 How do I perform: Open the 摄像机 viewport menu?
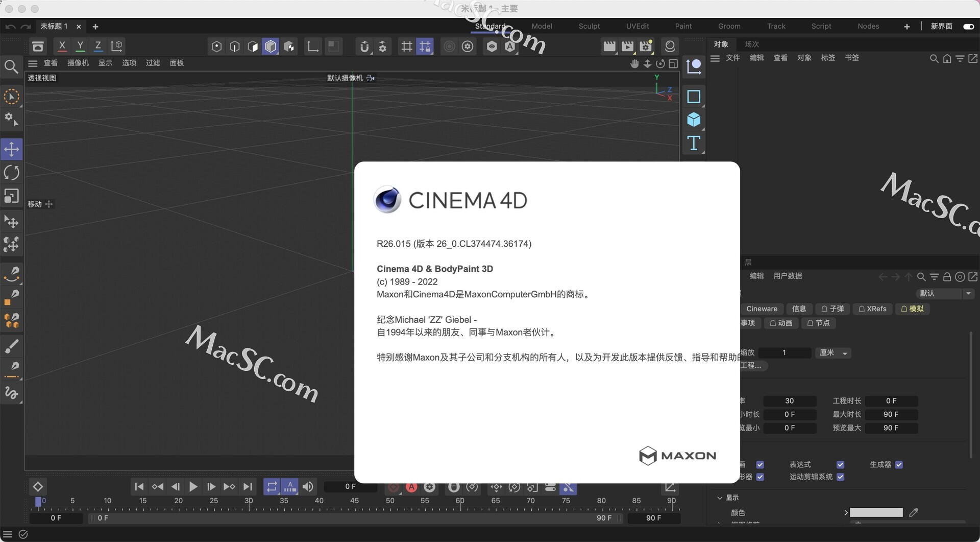coord(78,63)
